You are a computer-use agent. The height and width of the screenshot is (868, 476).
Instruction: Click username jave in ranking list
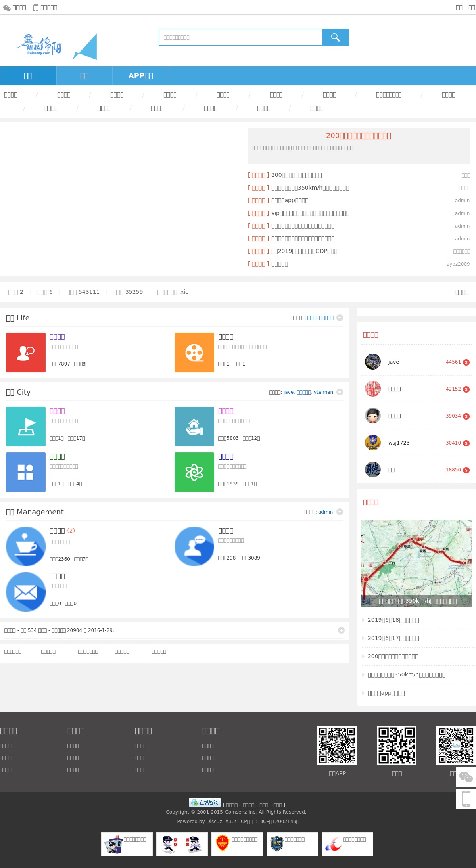[x=393, y=362]
